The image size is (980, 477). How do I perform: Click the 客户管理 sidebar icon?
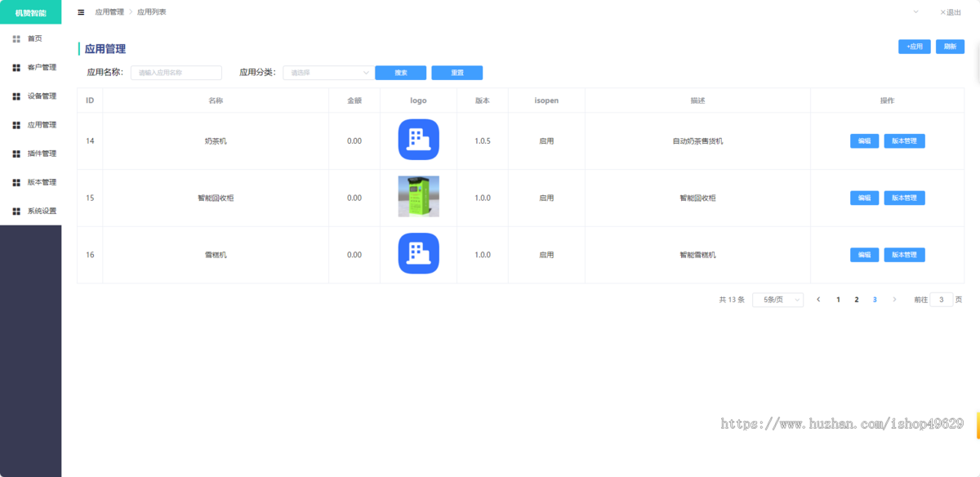tap(16, 67)
